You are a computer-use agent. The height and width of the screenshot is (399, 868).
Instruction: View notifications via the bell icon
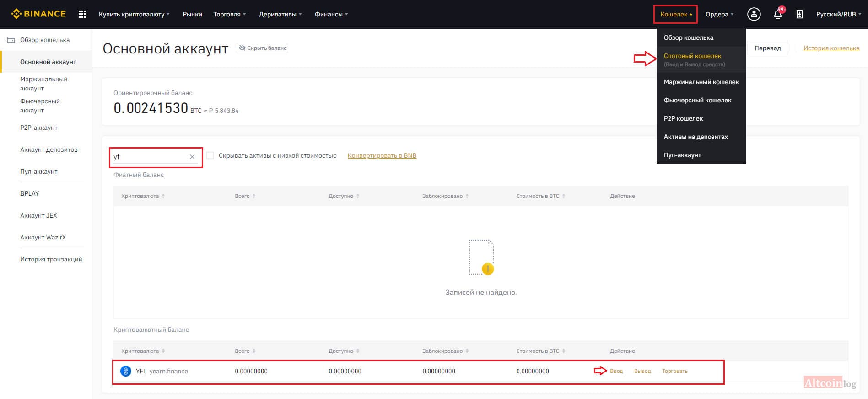(778, 14)
